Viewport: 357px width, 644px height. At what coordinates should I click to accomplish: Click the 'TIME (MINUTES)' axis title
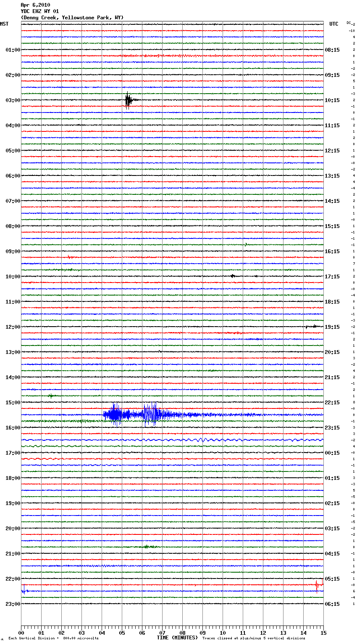click(177, 638)
